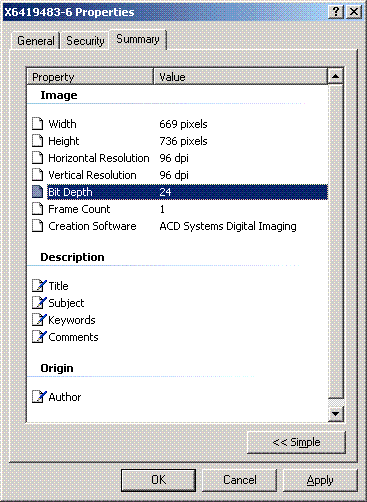The height and width of the screenshot is (502, 367).
Task: Switch to the Security tab
Action: coord(85,41)
